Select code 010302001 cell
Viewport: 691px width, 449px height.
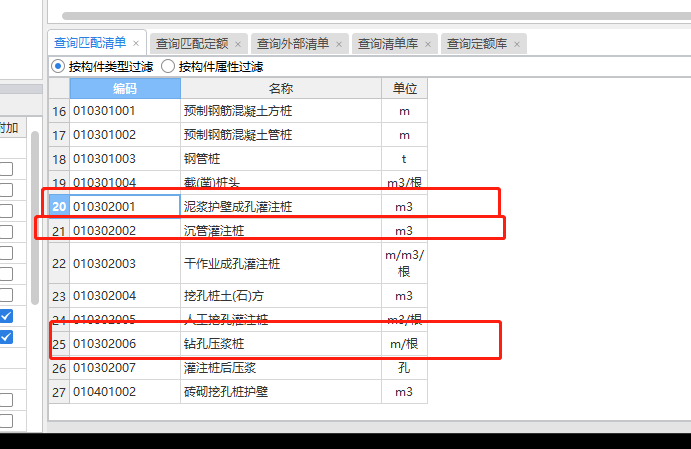tap(125, 207)
